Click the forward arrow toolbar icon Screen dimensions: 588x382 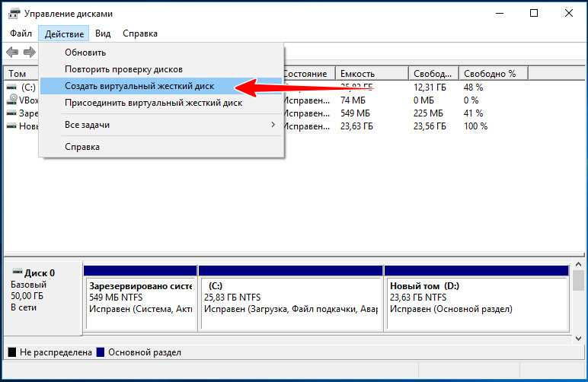pos(29,52)
